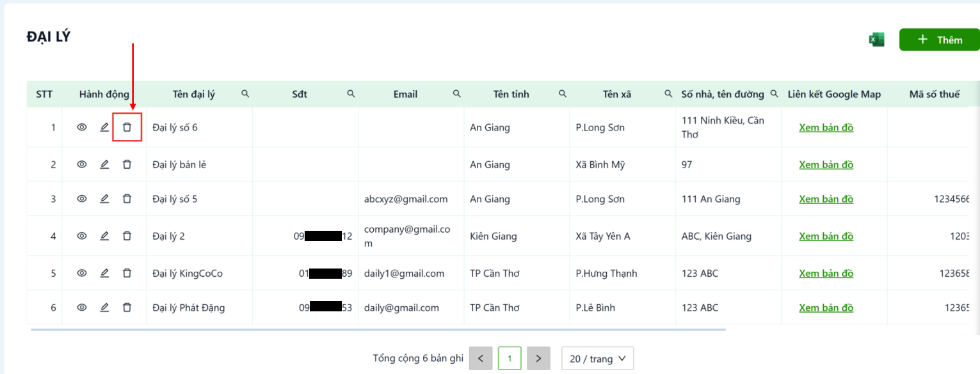View details of Đại lý số 6

click(x=82, y=127)
